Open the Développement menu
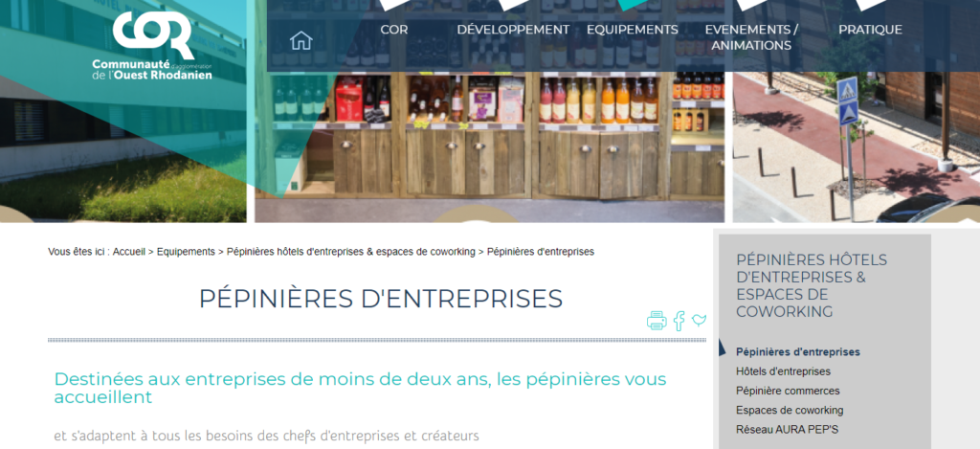 [x=513, y=30]
